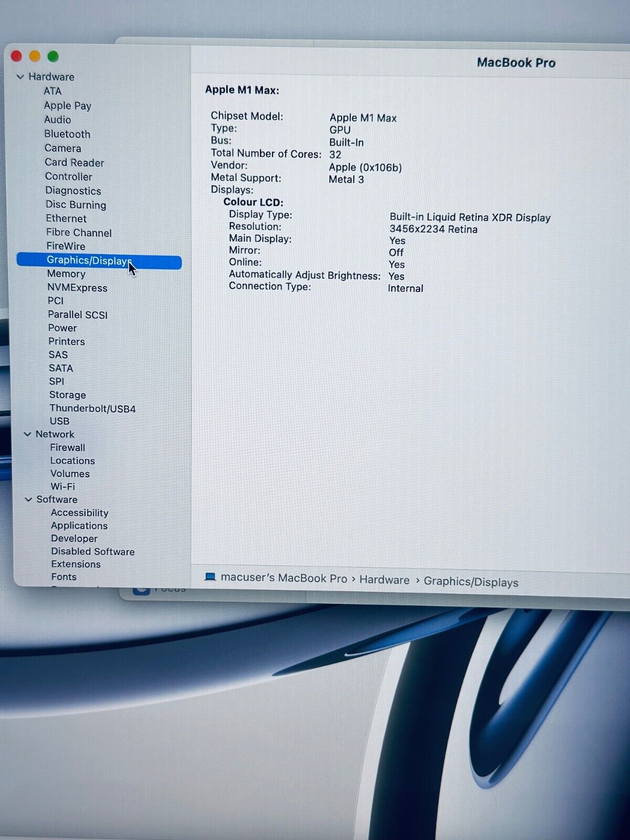630x840 pixels.
Task: Select SPI in the sidebar
Action: [x=57, y=381]
